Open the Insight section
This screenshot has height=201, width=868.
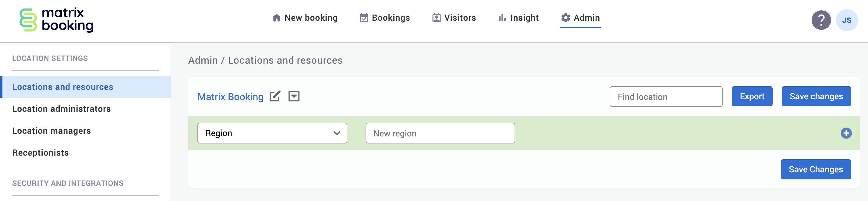coord(518,18)
